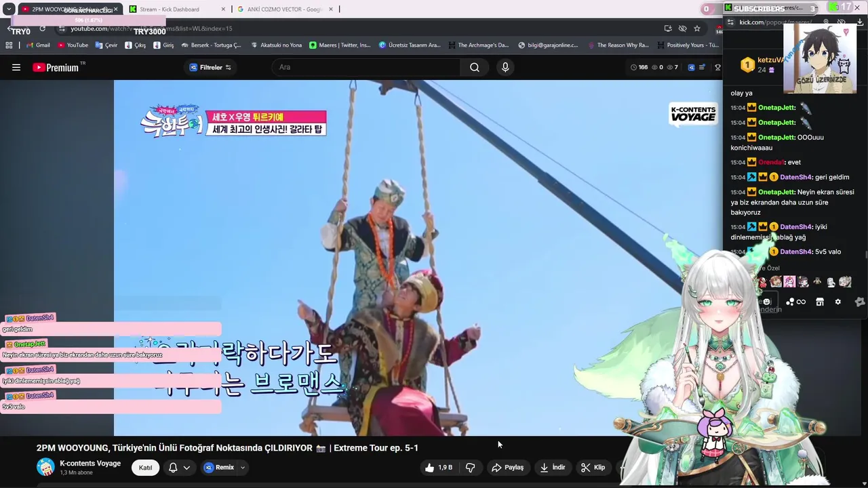
Task: Go to YouTube Premium home logo
Action: (x=56, y=67)
